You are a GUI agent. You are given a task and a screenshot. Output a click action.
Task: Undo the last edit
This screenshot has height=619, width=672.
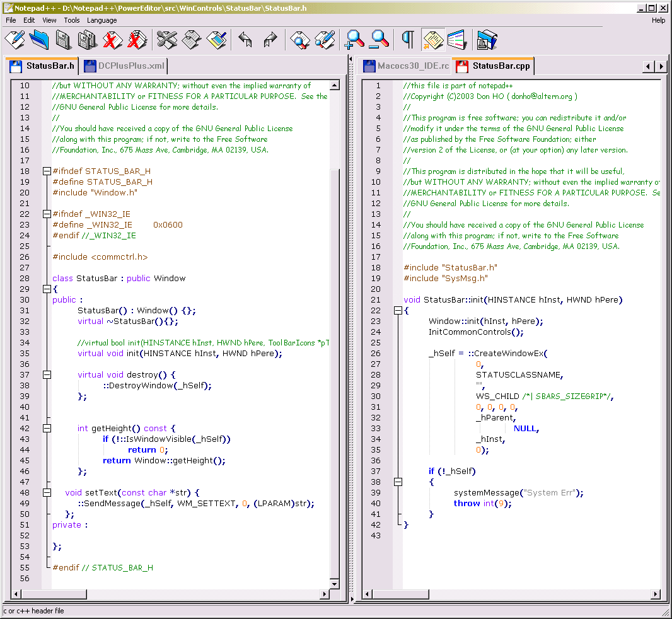(246, 40)
